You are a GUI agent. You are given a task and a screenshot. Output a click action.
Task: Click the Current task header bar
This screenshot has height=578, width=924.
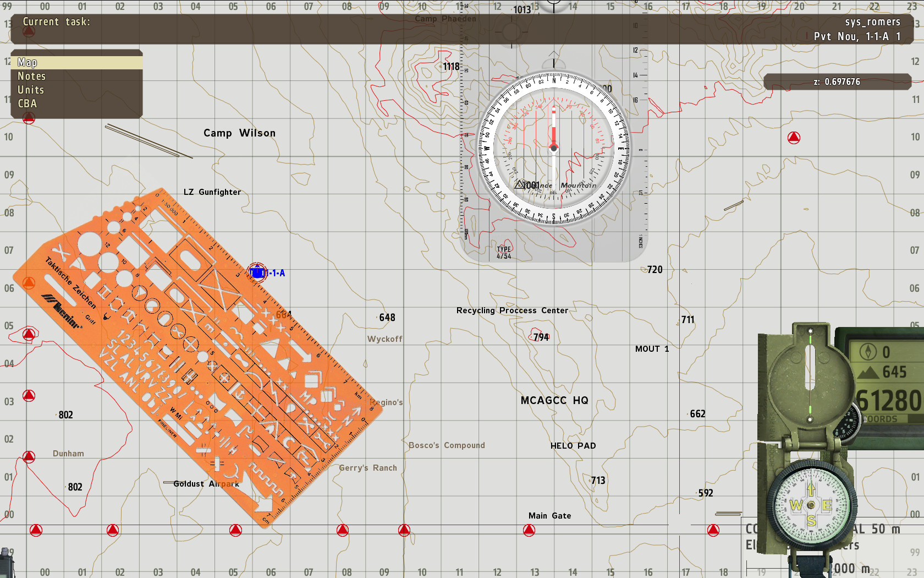[462, 29]
